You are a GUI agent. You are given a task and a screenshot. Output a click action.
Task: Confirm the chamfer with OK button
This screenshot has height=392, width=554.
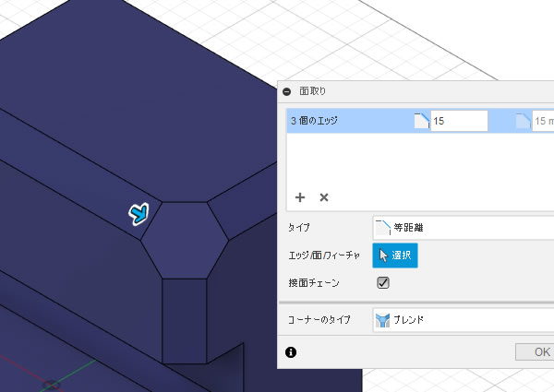(x=535, y=351)
